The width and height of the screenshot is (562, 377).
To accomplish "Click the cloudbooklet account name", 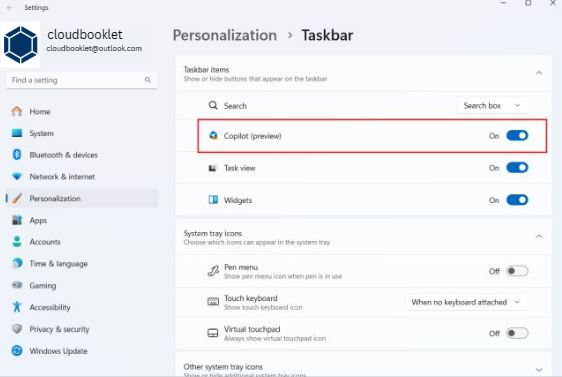I will [x=85, y=34].
